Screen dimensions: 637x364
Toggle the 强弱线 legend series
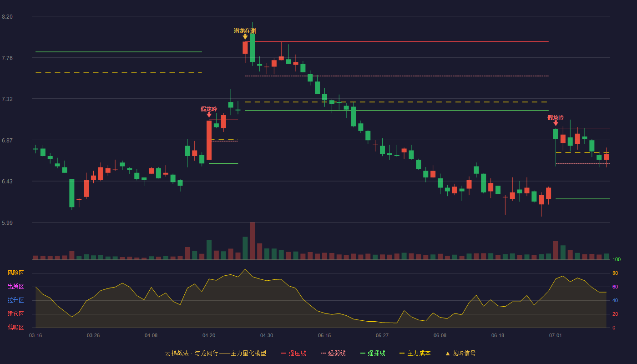333,353
